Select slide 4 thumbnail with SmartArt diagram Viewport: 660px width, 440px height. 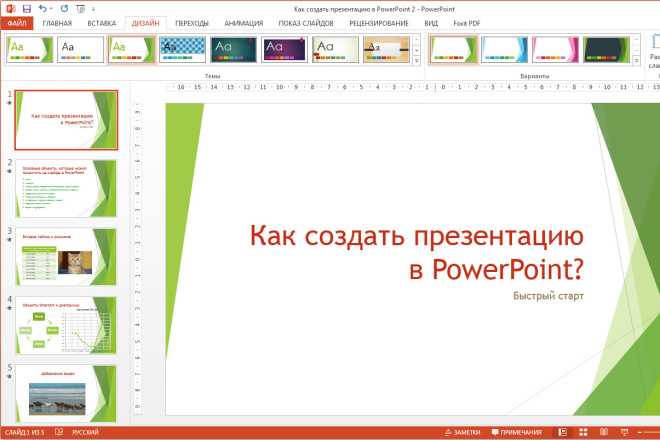66,325
